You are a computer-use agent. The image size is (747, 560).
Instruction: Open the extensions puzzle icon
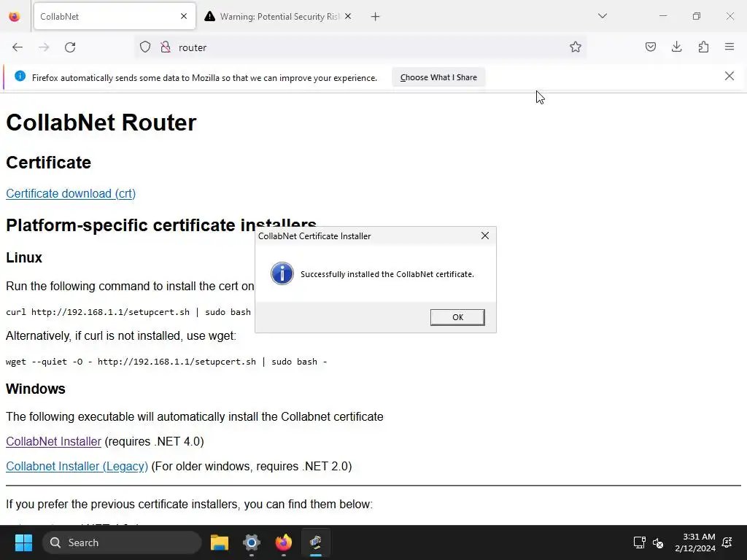[x=703, y=47]
